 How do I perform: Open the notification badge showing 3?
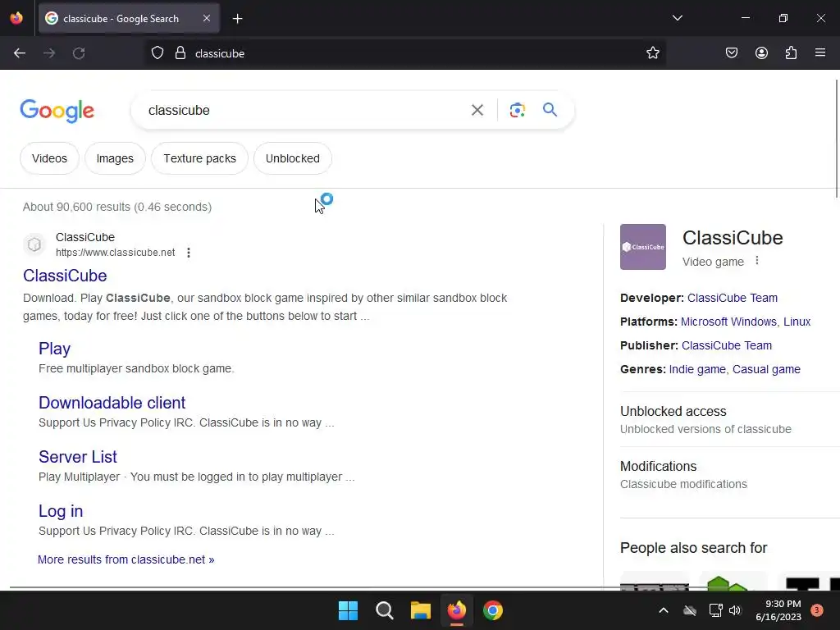click(x=817, y=610)
